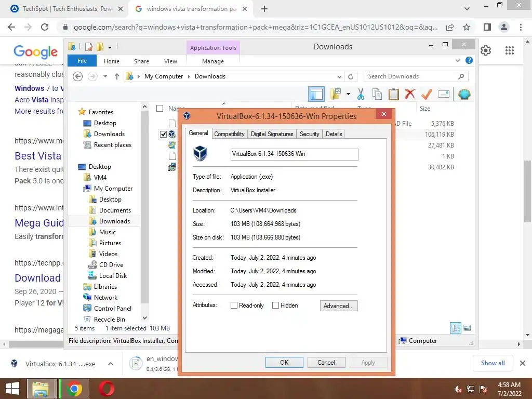Screen dimensions: 532x399
Task: Open the Google apps grid icon
Action: click(509, 50)
